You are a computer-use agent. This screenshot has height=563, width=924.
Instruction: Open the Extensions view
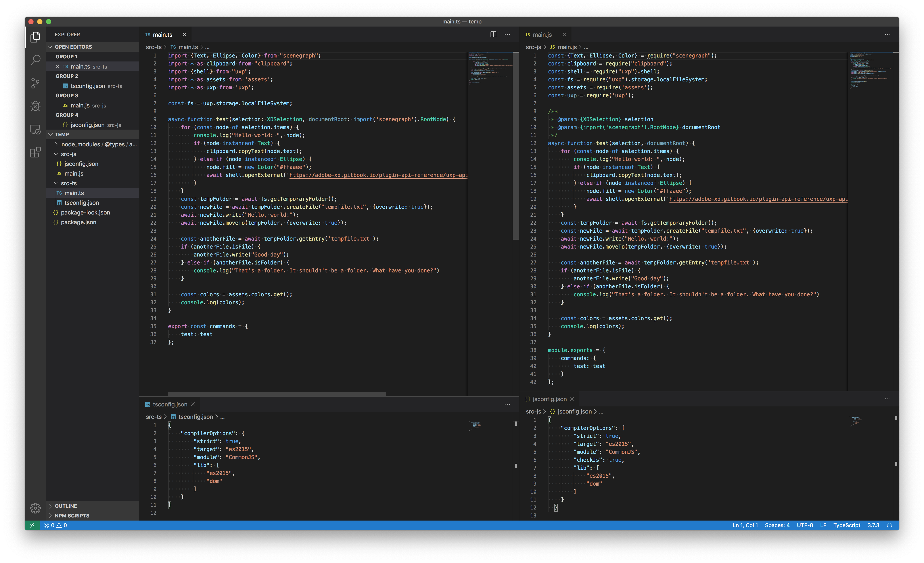35,152
